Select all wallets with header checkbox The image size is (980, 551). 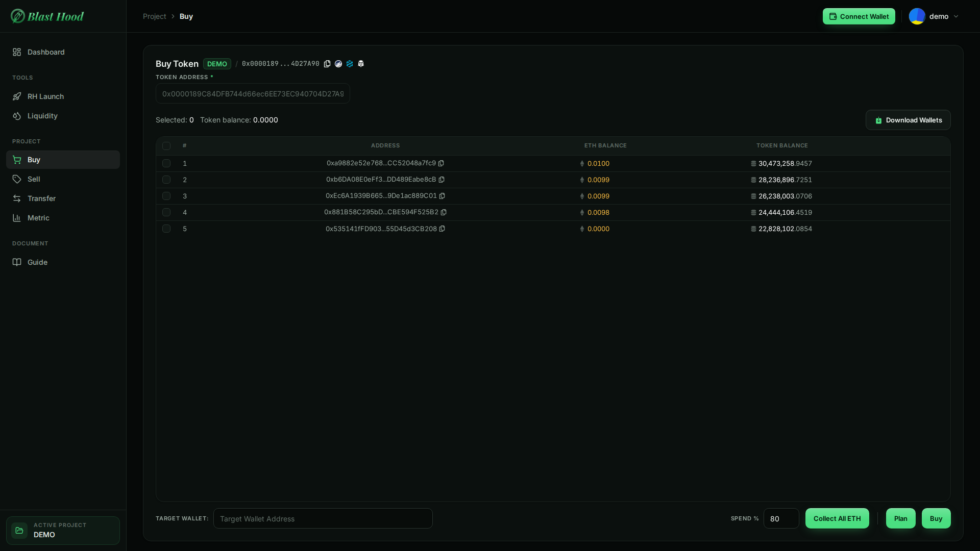pos(166,146)
